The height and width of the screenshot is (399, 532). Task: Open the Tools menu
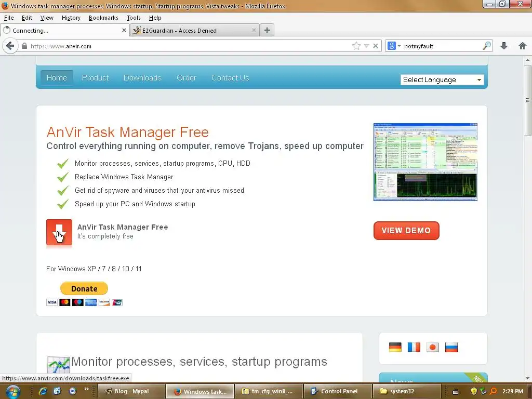click(134, 18)
